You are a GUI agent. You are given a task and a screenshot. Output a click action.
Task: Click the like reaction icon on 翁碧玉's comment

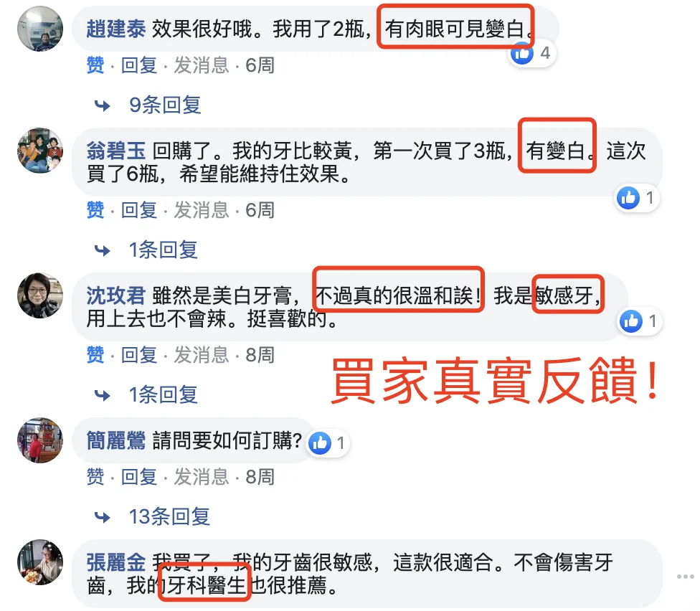628,198
